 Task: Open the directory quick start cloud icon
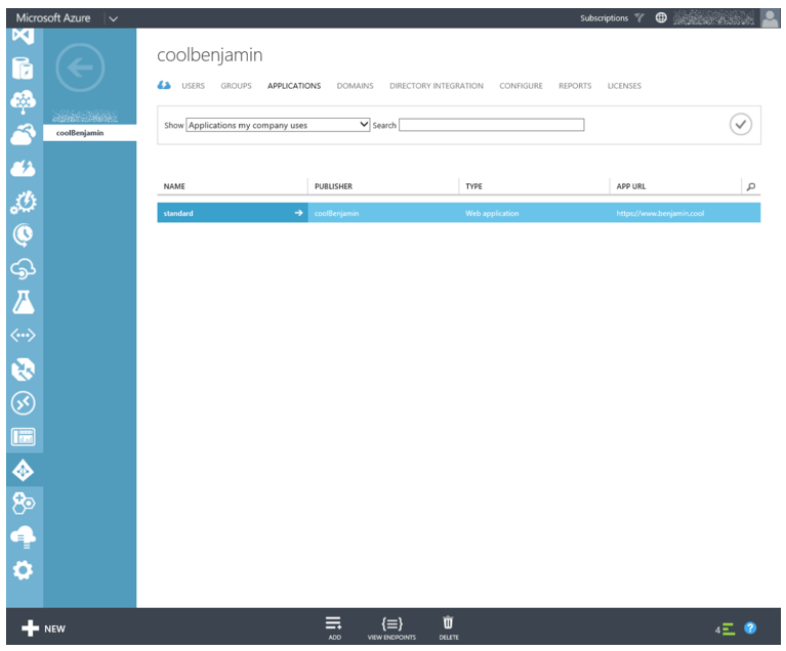coord(164,86)
